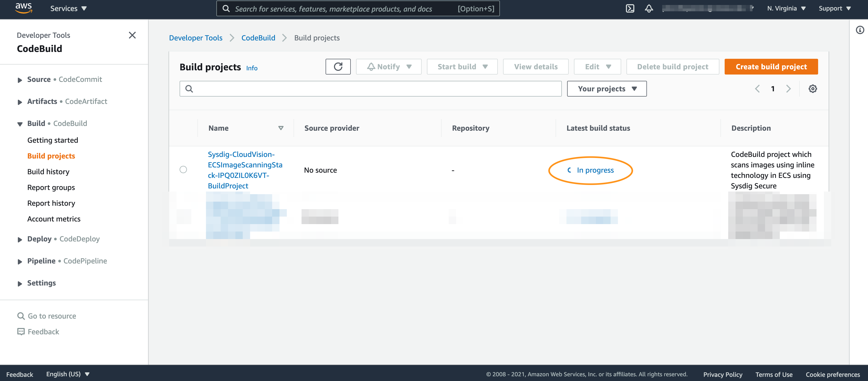The height and width of the screenshot is (381, 868).
Task: Click the Go to resource search icon
Action: (x=21, y=316)
